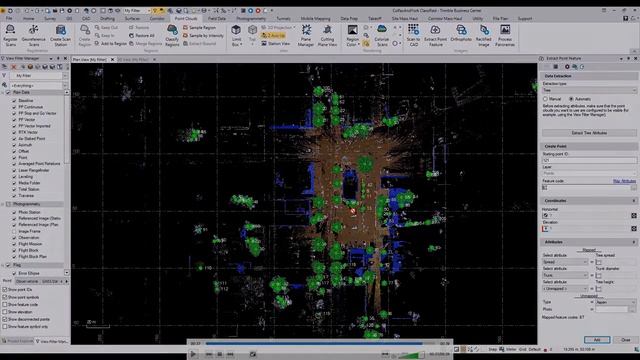Click the Colorize Scans icon

point(382,36)
